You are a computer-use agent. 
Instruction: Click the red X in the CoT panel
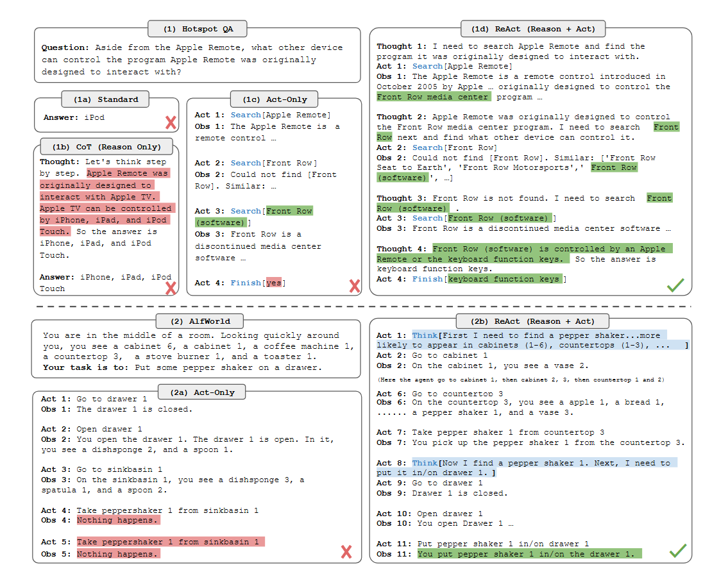point(171,289)
